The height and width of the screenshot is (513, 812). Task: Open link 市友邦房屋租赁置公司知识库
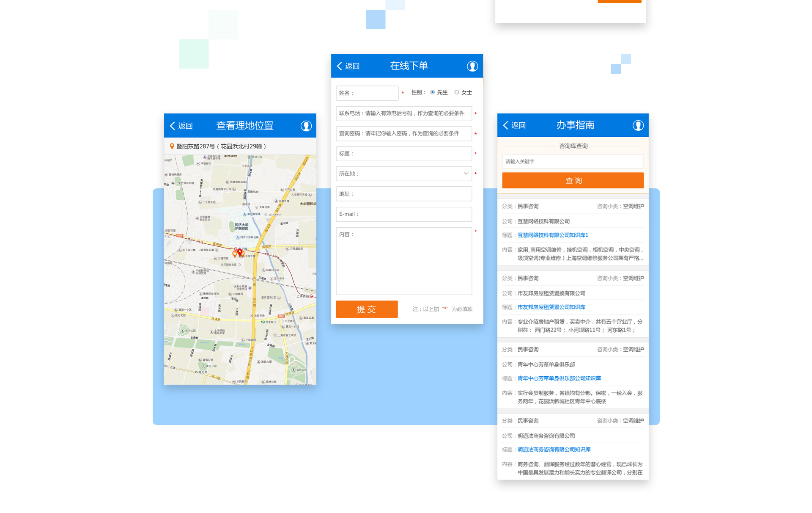[551, 307]
